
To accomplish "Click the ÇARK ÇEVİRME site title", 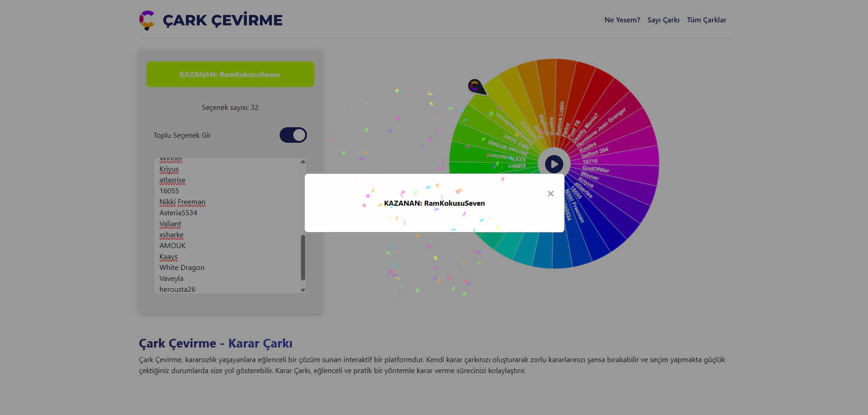I will (x=223, y=21).
